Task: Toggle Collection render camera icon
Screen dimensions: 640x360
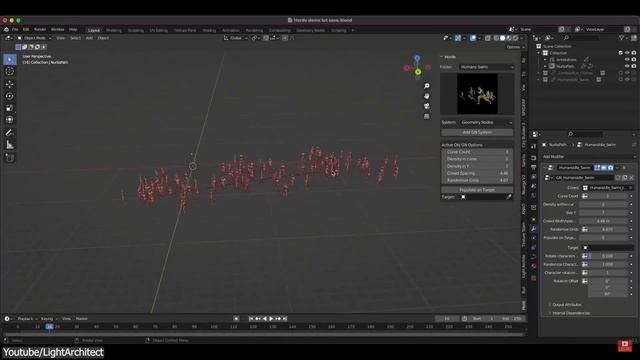Action: pyautogui.click(x=634, y=53)
